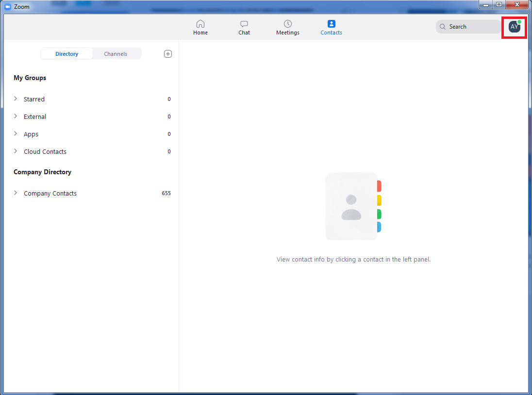Select the External group label

[35, 116]
